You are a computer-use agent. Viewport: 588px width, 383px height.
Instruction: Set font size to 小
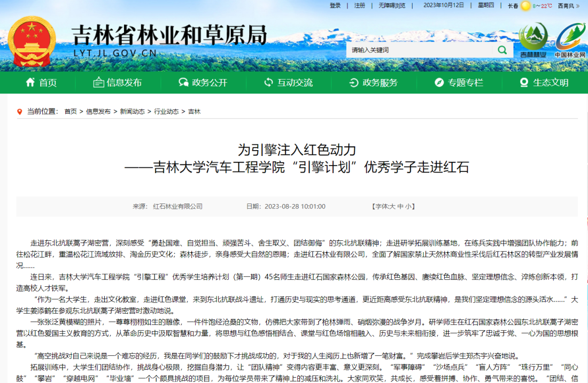(408, 207)
